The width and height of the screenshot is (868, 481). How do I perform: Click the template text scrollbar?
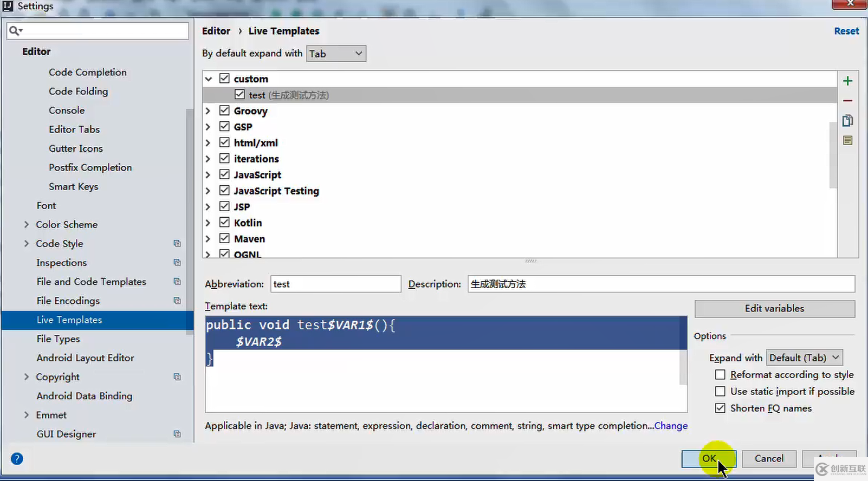click(x=684, y=350)
